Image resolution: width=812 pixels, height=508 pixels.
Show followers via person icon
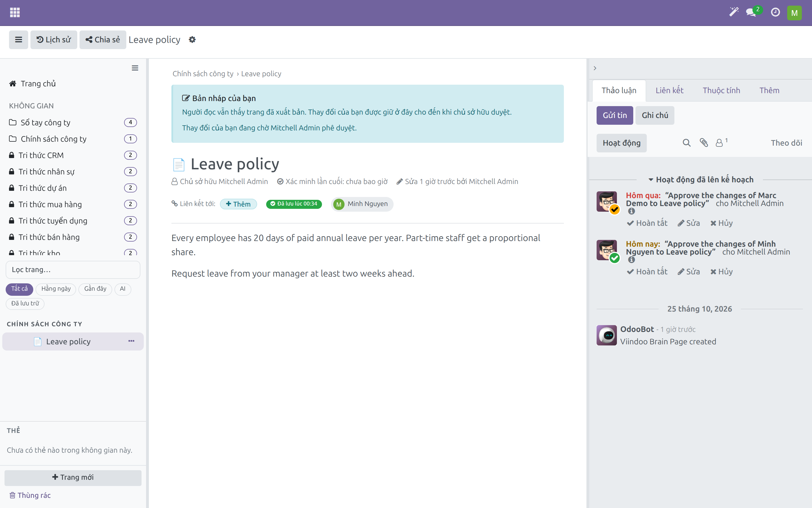(721, 143)
